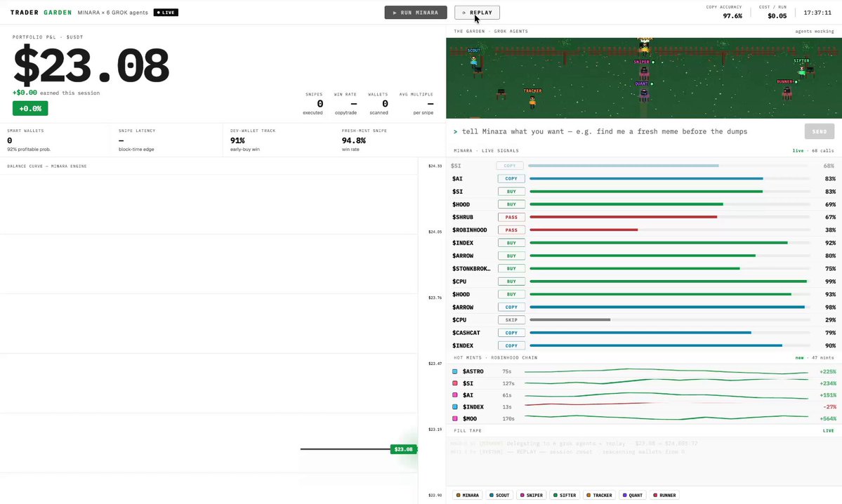Click the Sniper agent sprite in garden
The image size is (842, 504).
coord(644,72)
